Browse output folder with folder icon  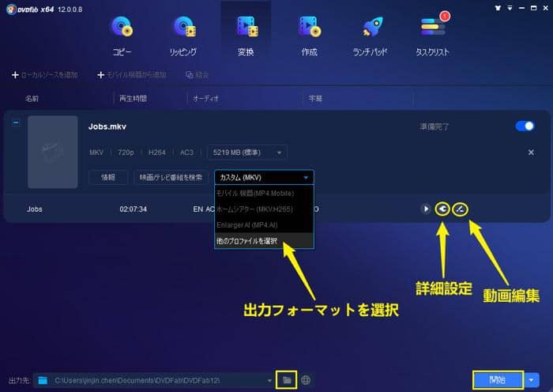(287, 380)
